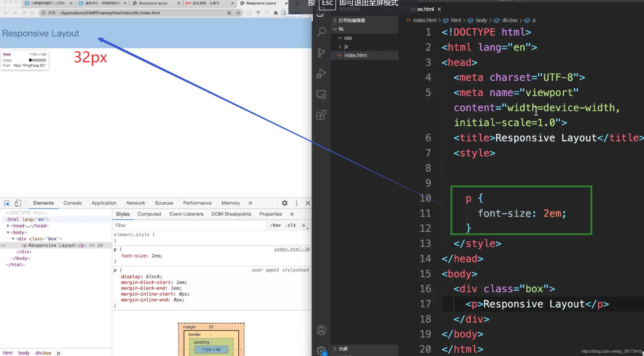Collapse the div class box node
The image size is (644, 356).
(x=13, y=239)
